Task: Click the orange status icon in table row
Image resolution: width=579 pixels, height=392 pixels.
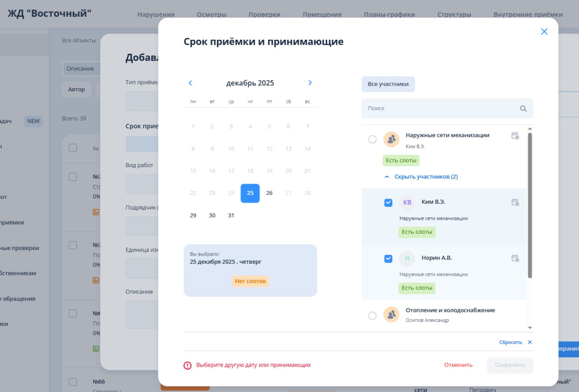Action: (96, 212)
